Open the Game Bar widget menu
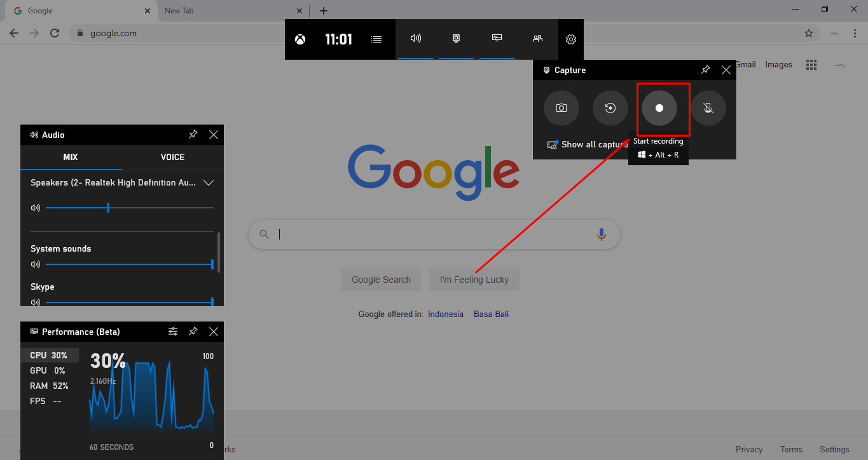 click(x=376, y=39)
